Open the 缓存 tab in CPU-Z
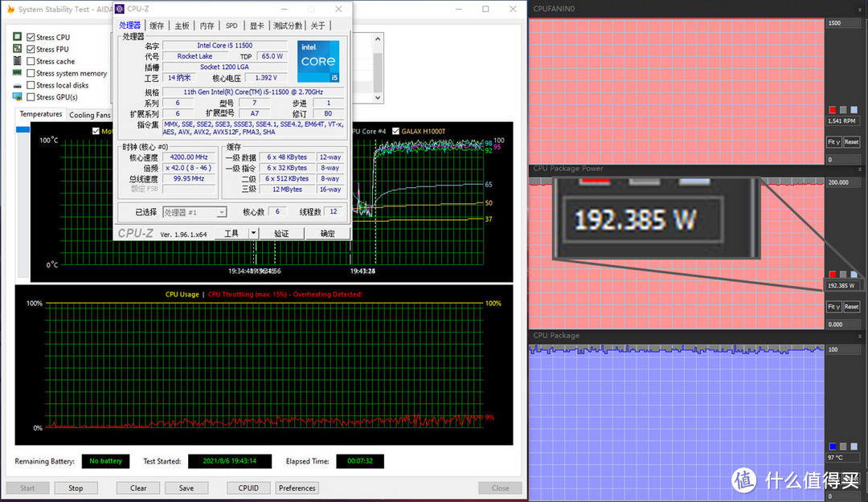Viewport: 868px width, 502px height. pyautogui.click(x=157, y=26)
